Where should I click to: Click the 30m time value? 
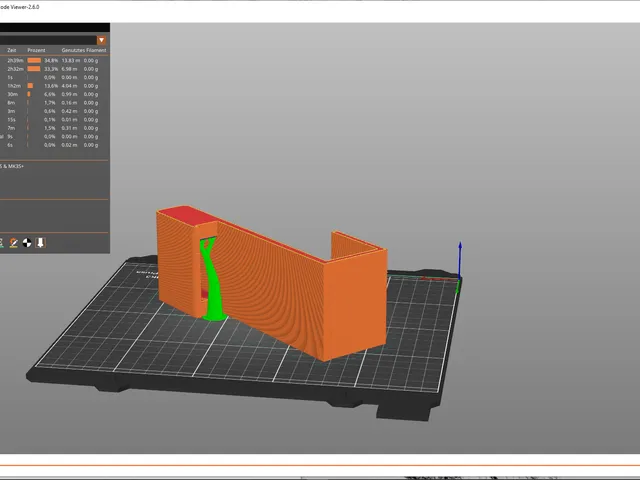tap(12, 94)
